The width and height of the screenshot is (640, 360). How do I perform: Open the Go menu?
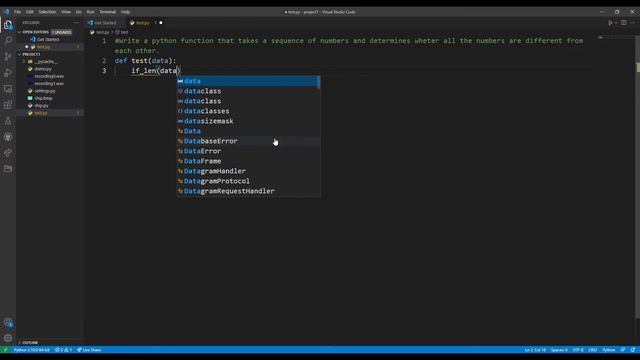coord(79,12)
